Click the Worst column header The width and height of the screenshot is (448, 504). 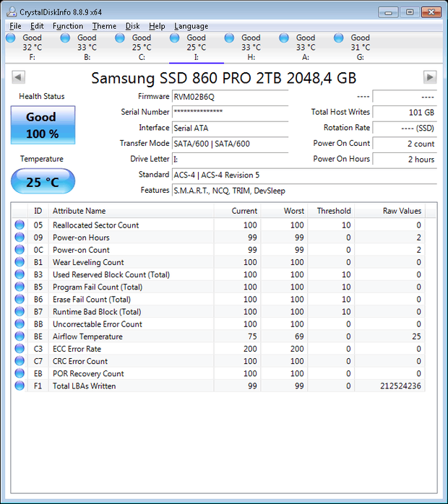284,211
